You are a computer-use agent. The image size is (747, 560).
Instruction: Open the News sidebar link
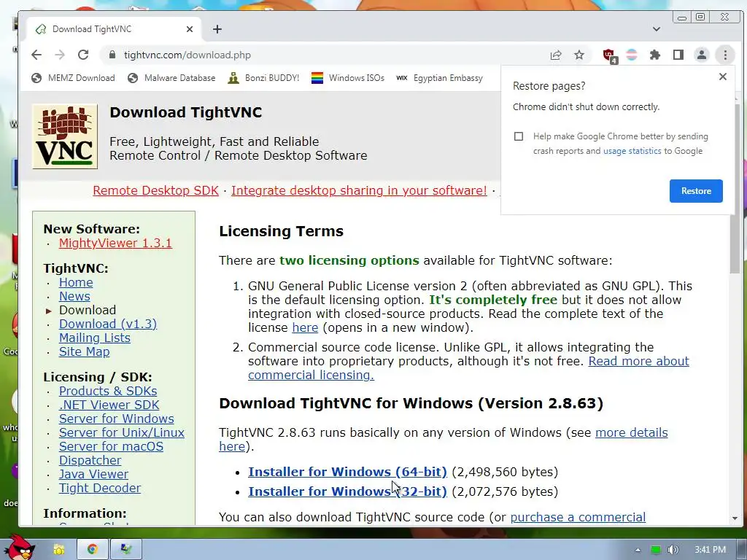[74, 296]
